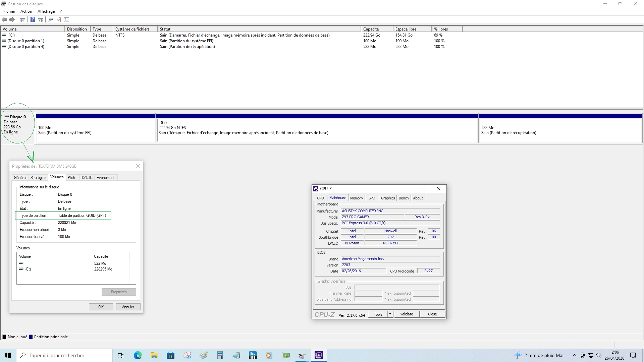Switch to the Détails tab in properties
The image size is (644, 362).
[x=87, y=178]
